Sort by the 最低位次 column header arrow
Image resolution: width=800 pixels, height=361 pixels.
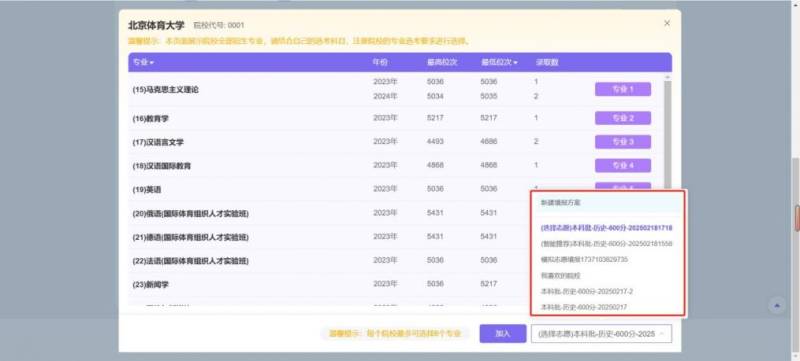515,63
